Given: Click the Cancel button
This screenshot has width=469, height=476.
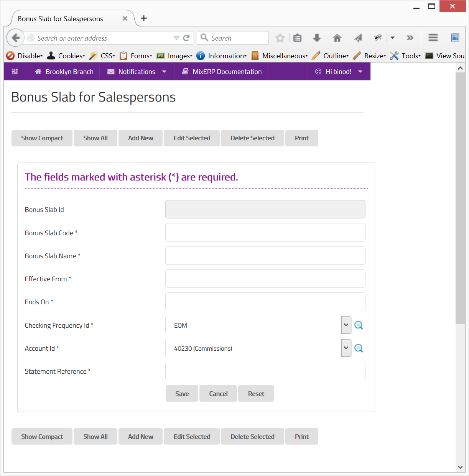Looking at the screenshot, I should tap(218, 394).
